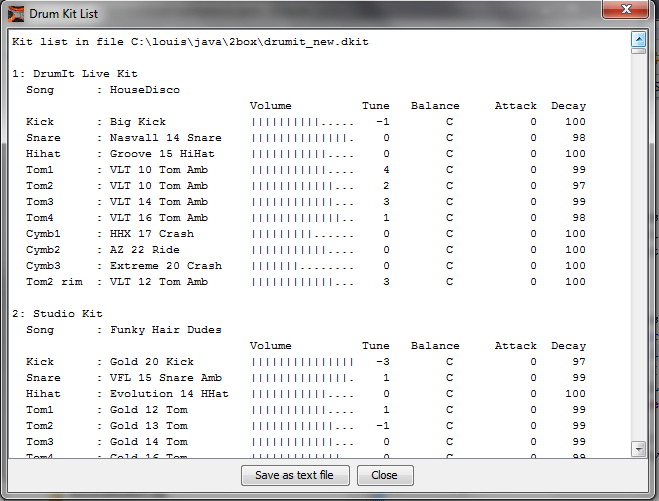The image size is (659, 501).
Task: Click the scrollbar up arrow
Action: (x=638, y=40)
